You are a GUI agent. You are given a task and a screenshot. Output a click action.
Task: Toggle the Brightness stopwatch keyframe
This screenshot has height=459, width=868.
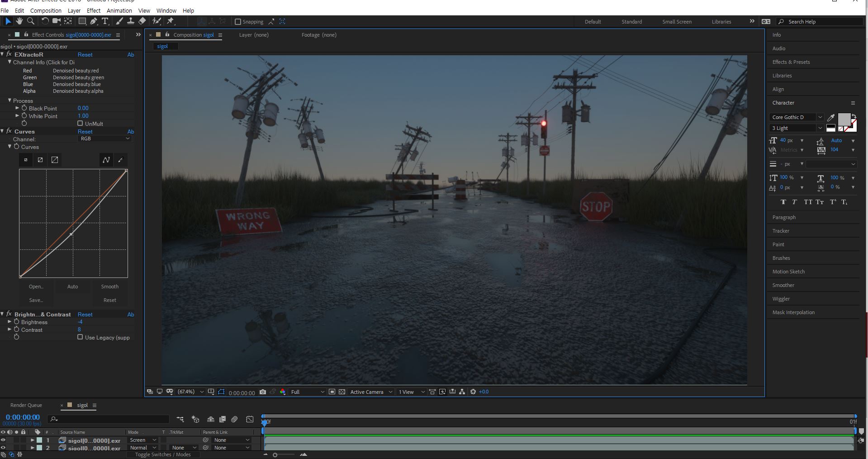(17, 322)
